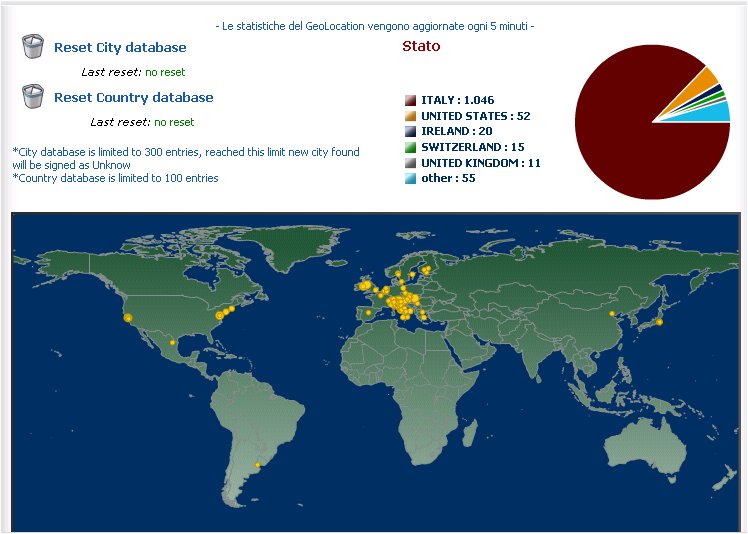Click the GeoLocation statistics update notice at top
The width and height of the screenshot is (748, 534).
(x=375, y=26)
